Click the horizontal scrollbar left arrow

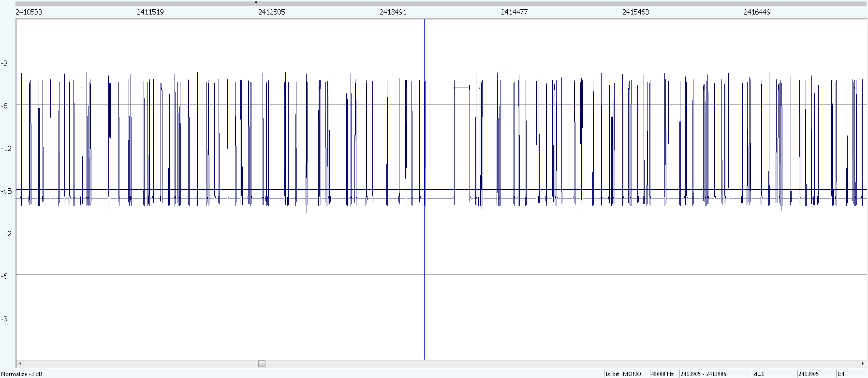point(20,363)
